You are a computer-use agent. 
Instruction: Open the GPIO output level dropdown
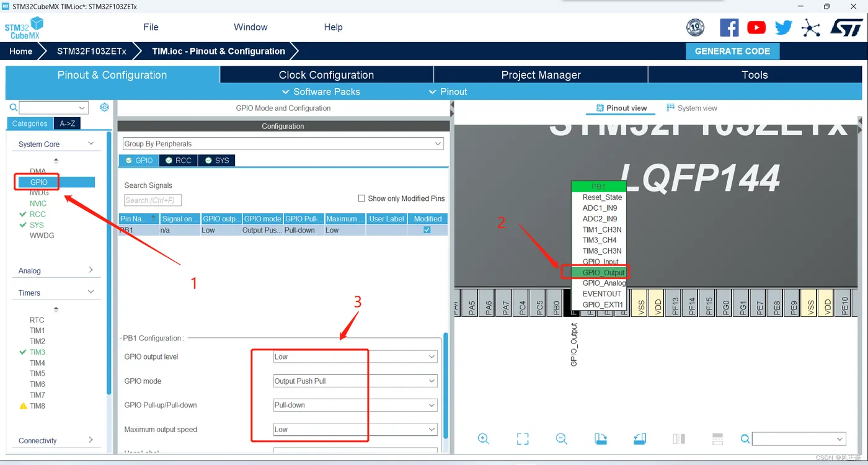pyautogui.click(x=355, y=356)
